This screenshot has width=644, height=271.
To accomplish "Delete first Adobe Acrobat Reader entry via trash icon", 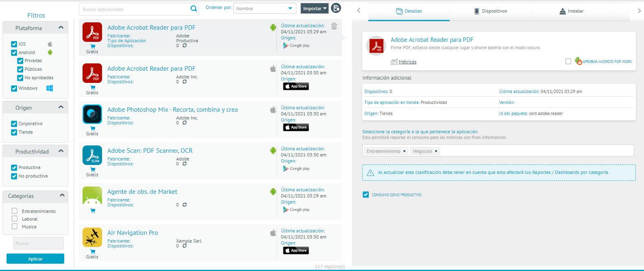I will [x=334, y=26].
